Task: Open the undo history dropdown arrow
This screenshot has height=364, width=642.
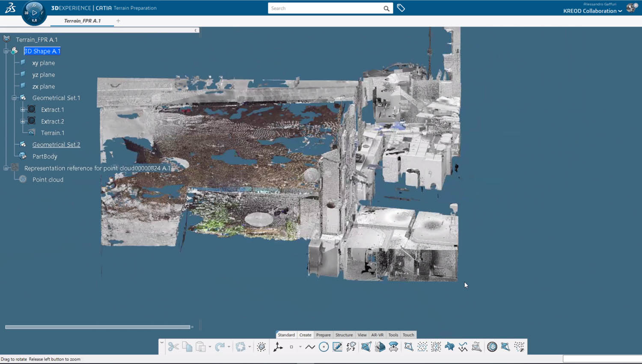Action: pos(229,347)
